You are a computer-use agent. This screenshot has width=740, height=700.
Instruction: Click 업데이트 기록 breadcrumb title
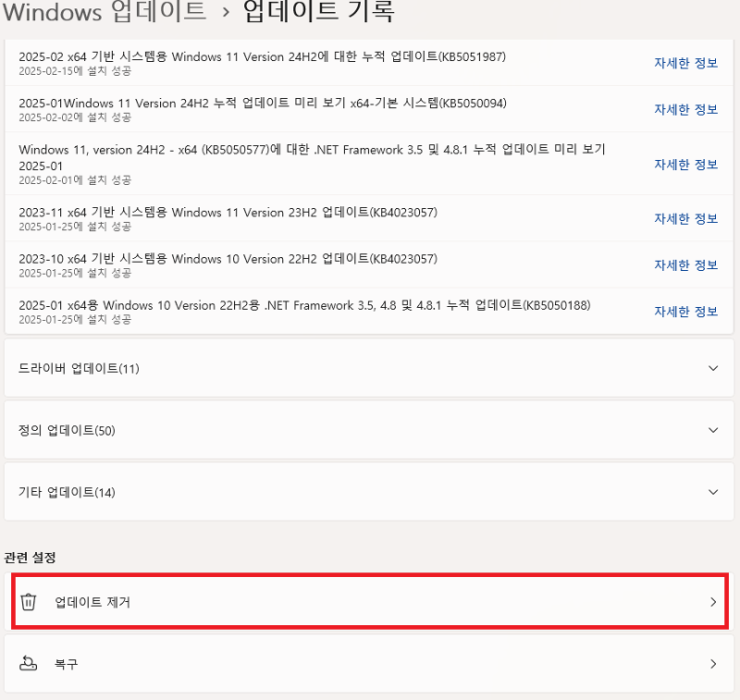(318, 11)
